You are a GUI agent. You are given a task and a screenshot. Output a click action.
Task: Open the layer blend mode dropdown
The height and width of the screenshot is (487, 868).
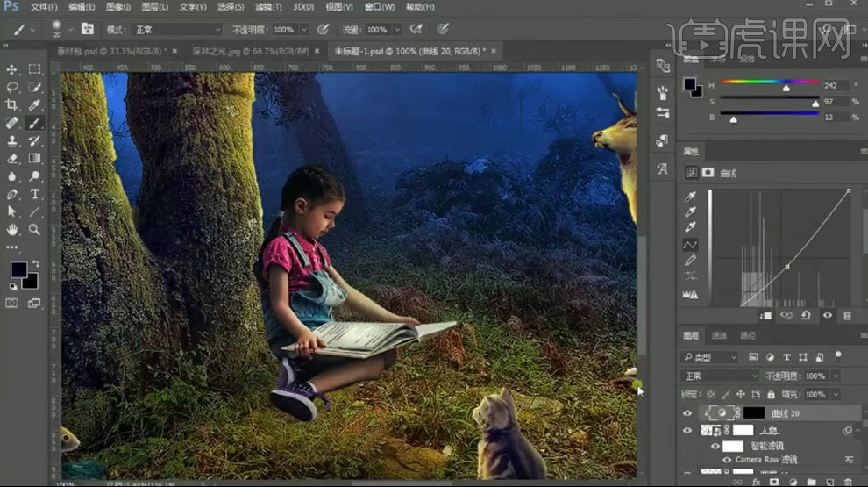tap(719, 376)
